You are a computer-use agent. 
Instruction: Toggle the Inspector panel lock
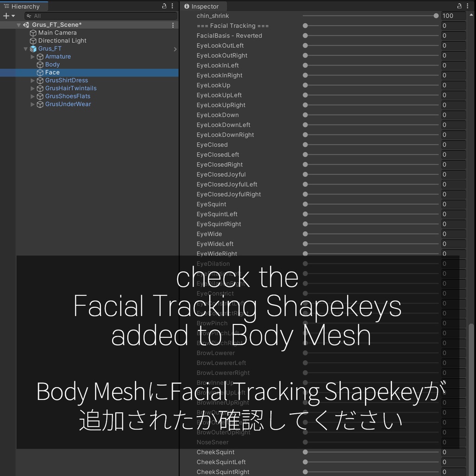click(x=459, y=5)
